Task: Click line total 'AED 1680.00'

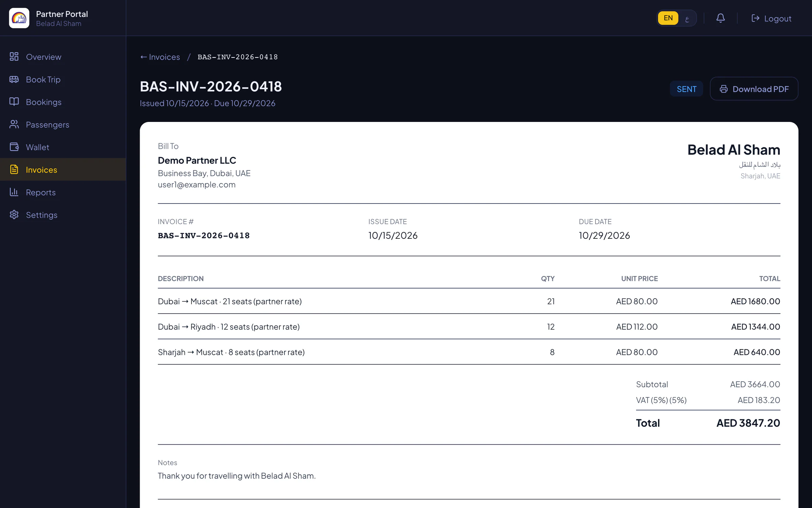Action: (755, 301)
